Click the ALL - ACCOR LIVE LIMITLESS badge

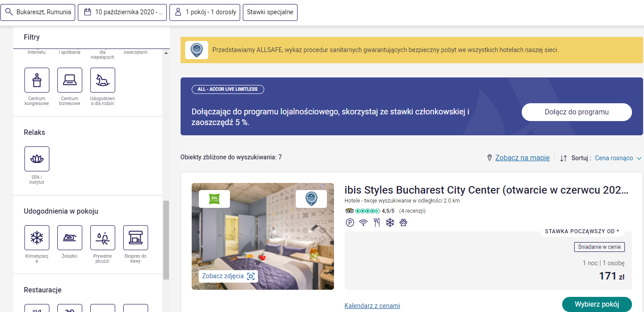(x=228, y=89)
